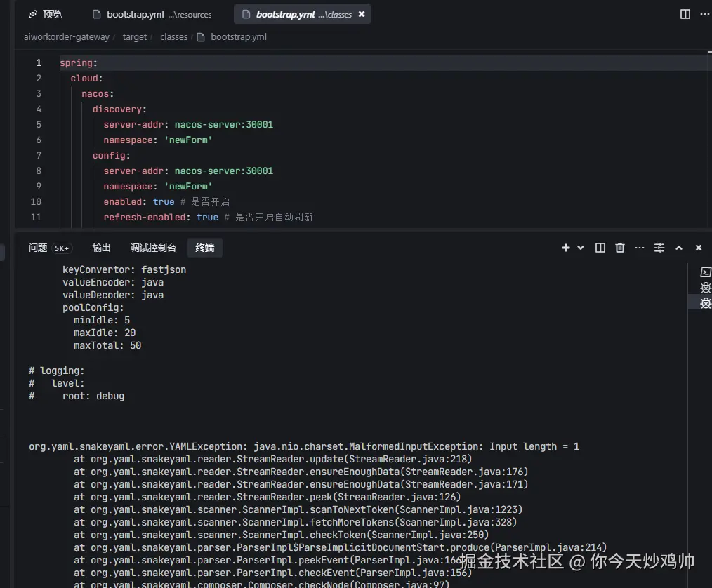
Task: Kill the active terminal with the trash icon
Action: tap(619, 247)
